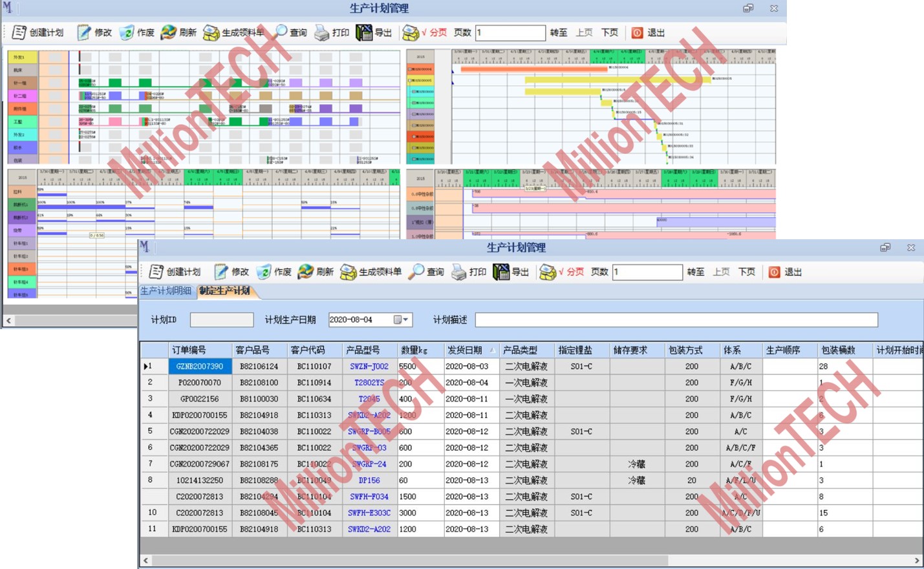
Task: Click right arrow of table horizontal scrollbar
Action: 917,561
